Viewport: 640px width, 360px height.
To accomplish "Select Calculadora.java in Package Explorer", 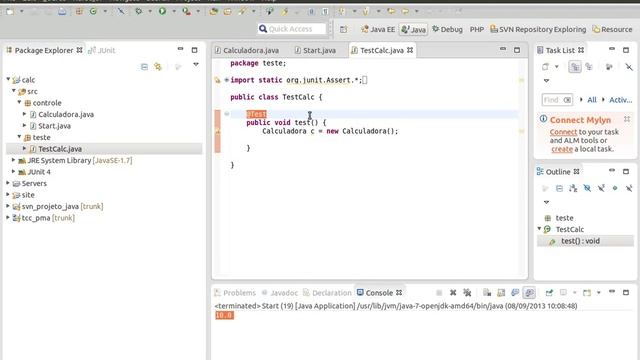I will click(66, 114).
